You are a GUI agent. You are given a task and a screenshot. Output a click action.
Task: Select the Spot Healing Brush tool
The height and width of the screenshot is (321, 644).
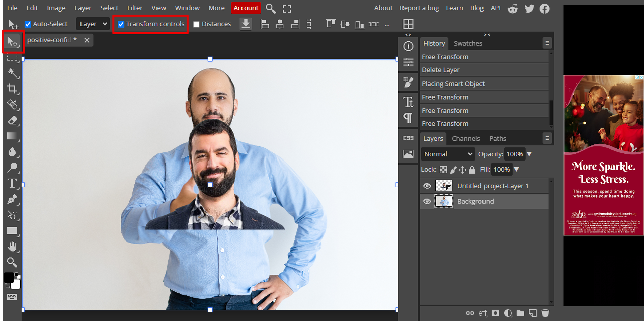pyautogui.click(x=13, y=105)
